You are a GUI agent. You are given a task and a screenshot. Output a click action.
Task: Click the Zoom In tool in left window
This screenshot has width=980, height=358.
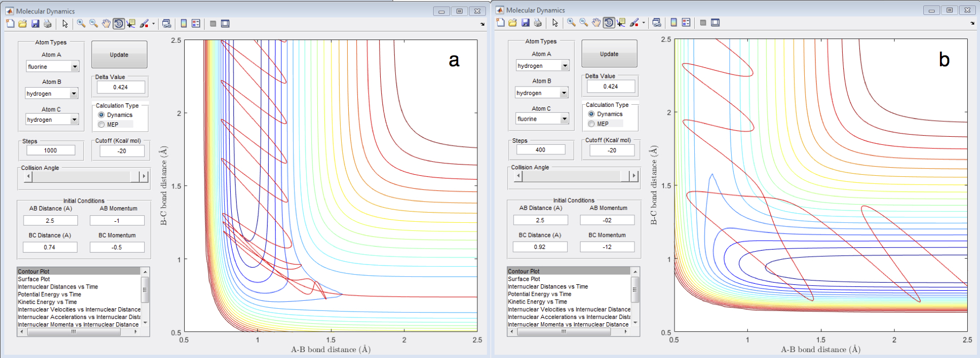(x=81, y=24)
